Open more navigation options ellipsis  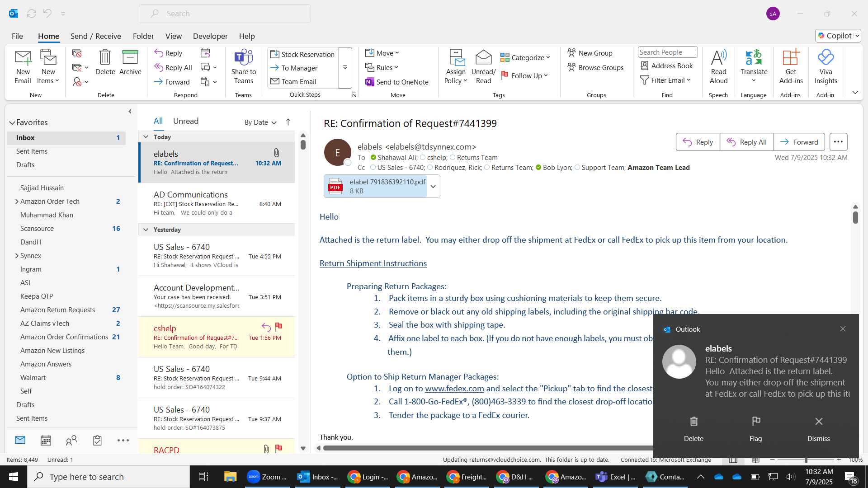123,440
